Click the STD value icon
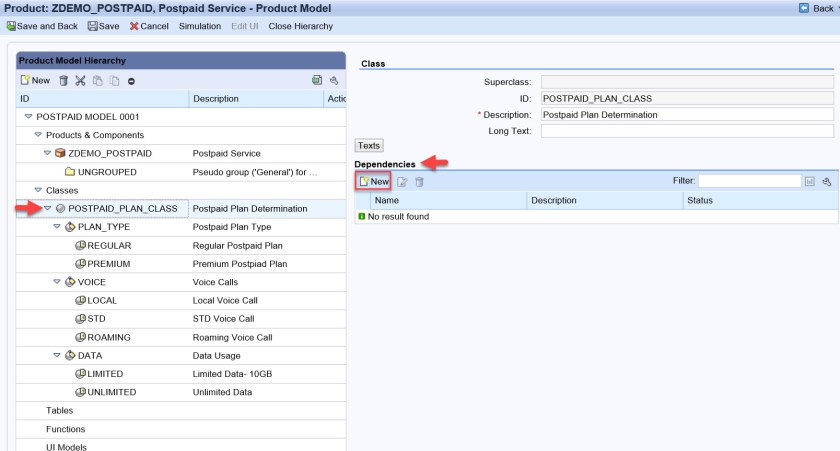 tap(80, 319)
